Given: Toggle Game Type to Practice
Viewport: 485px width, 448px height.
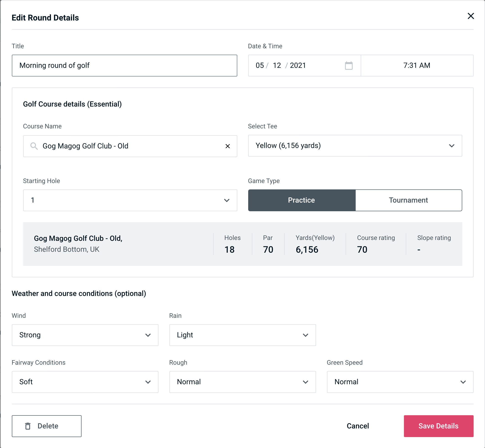Looking at the screenshot, I should click(302, 200).
